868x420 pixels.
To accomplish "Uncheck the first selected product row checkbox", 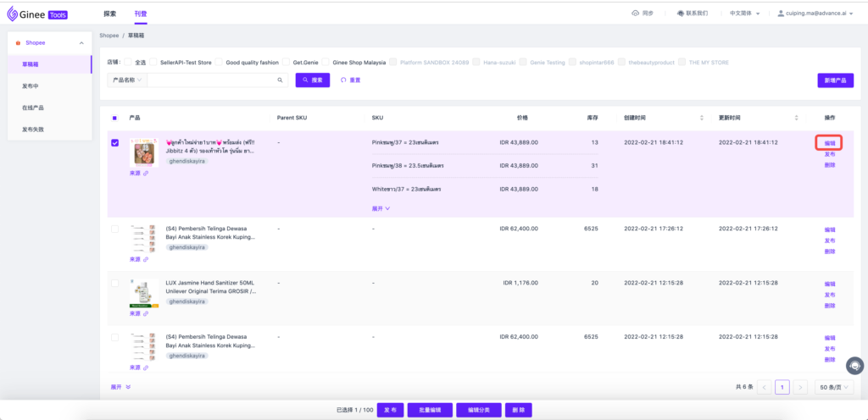I will [115, 142].
